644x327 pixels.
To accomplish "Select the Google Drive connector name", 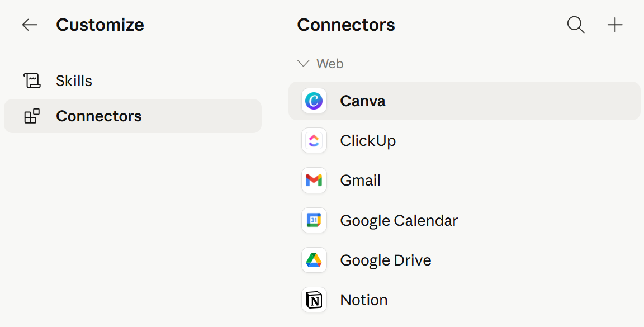I will [x=386, y=260].
